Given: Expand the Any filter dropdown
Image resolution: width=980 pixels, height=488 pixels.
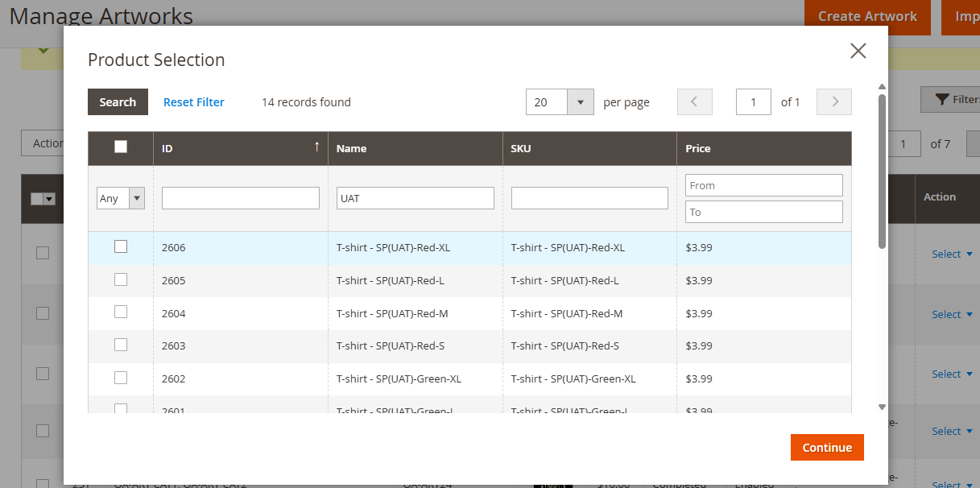Looking at the screenshot, I should pos(121,198).
